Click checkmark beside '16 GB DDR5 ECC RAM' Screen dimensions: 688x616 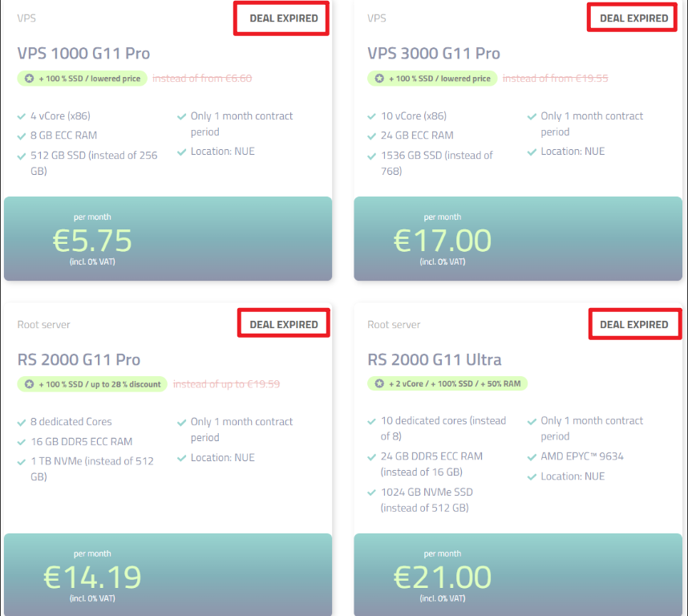[x=21, y=442]
